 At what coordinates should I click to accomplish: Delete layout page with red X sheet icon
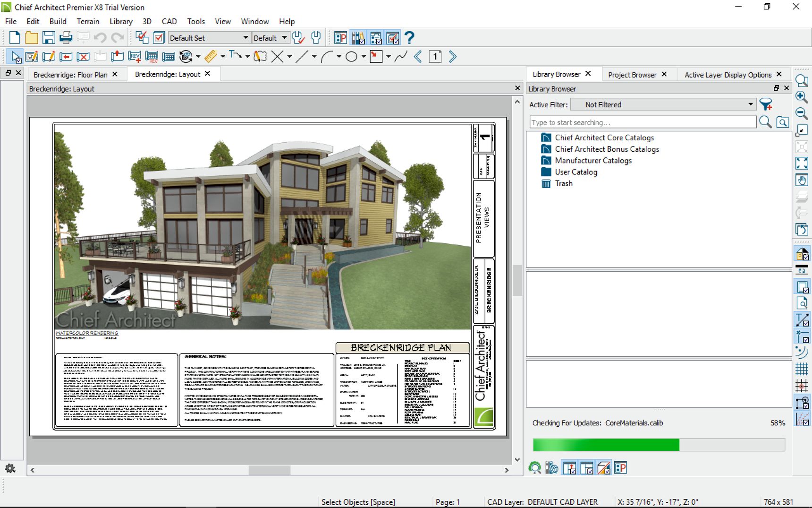click(83, 57)
